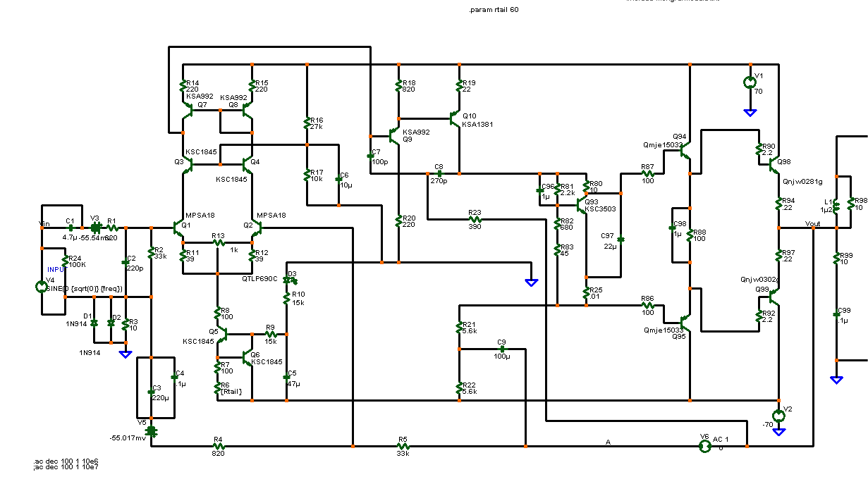Select resistor R21 5.6k
The height and width of the screenshot is (484, 868).
pyautogui.click(x=459, y=326)
